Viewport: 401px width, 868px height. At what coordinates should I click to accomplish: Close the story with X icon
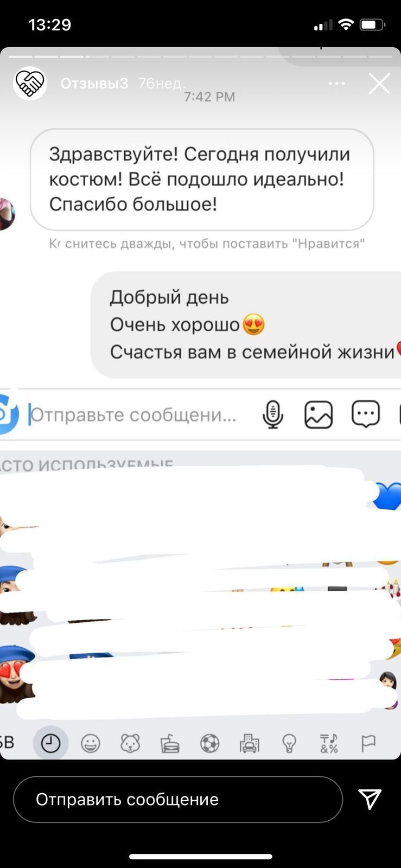379,84
